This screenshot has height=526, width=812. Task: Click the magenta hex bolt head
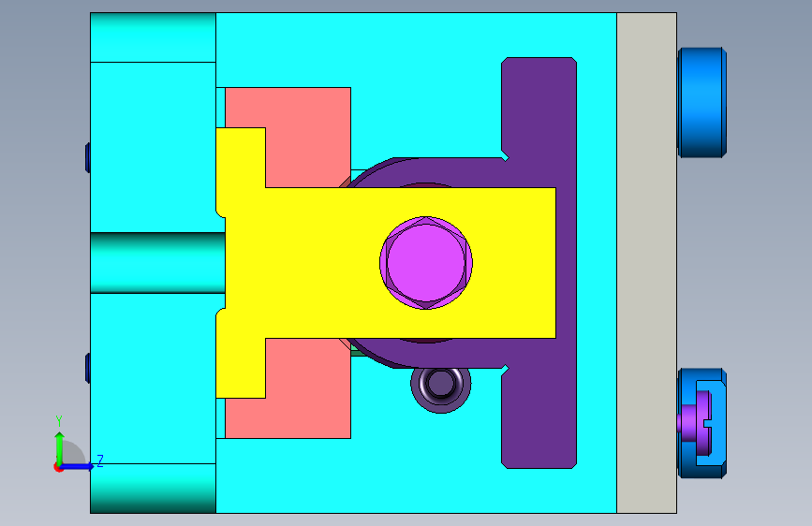(426, 263)
